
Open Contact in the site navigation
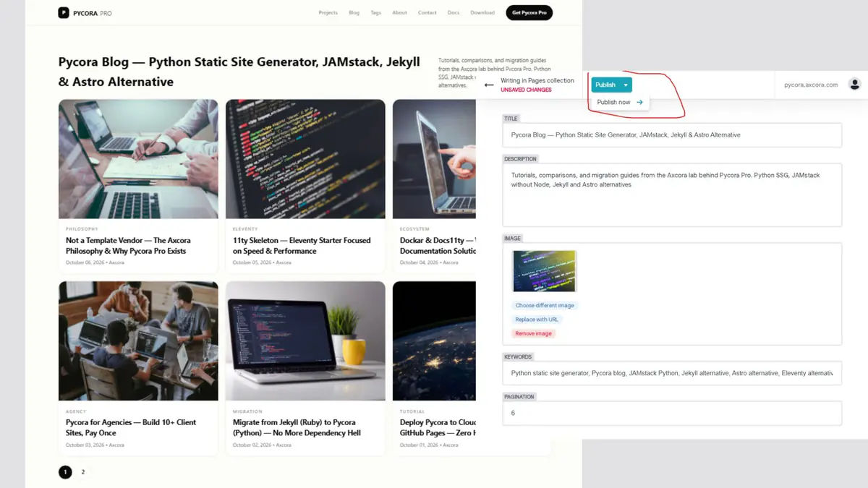coord(427,12)
